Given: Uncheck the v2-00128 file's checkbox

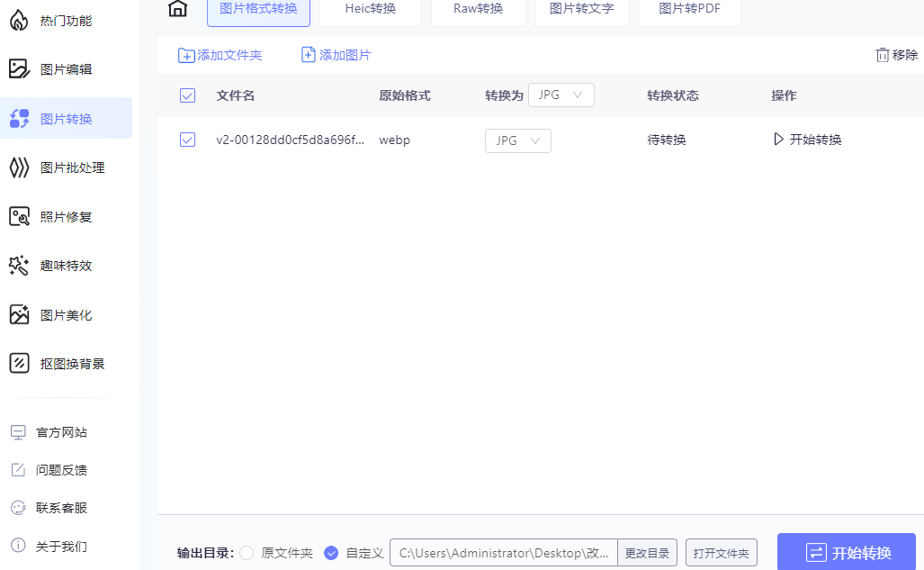Looking at the screenshot, I should tap(187, 140).
